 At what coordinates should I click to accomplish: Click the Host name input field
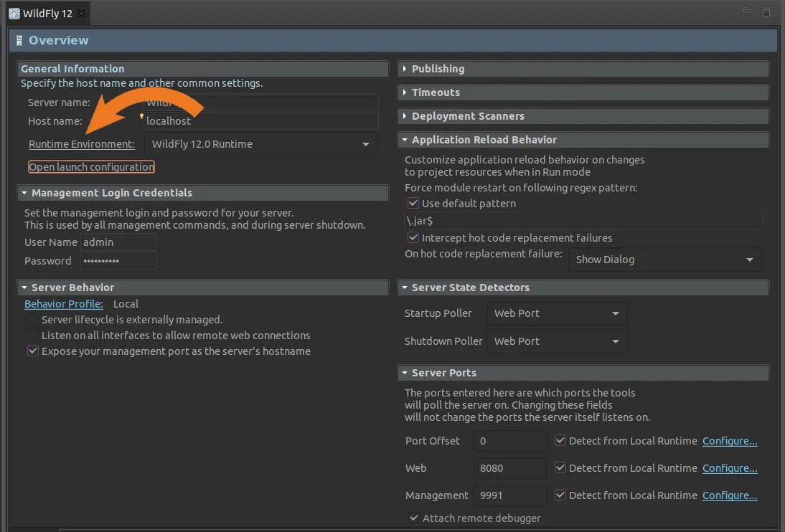260,121
